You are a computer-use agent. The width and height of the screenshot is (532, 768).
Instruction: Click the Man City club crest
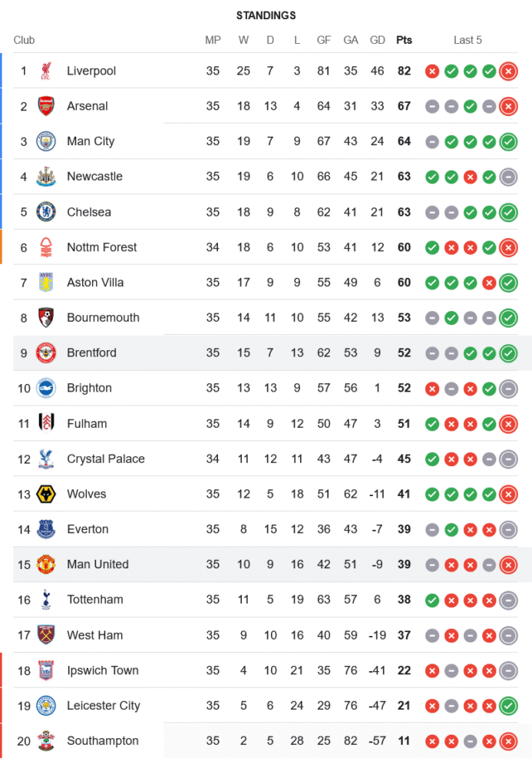pyautogui.click(x=46, y=141)
